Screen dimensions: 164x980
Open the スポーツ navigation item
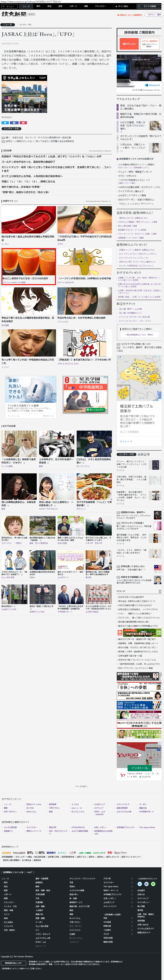(73, 6)
